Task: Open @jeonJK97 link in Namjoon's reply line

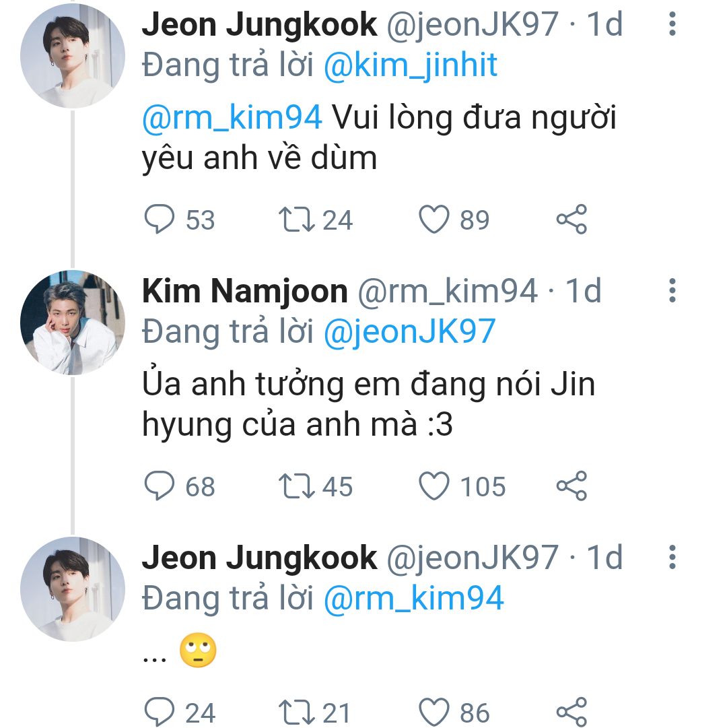Action: (x=409, y=332)
